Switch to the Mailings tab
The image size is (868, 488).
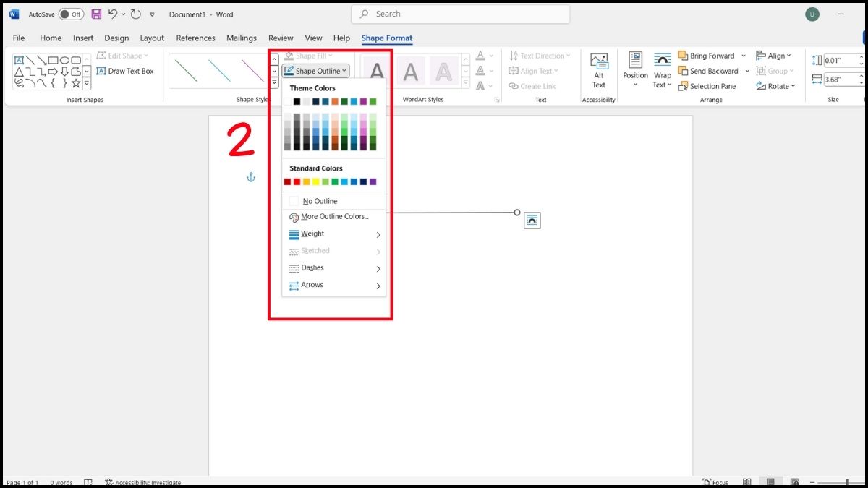242,38
